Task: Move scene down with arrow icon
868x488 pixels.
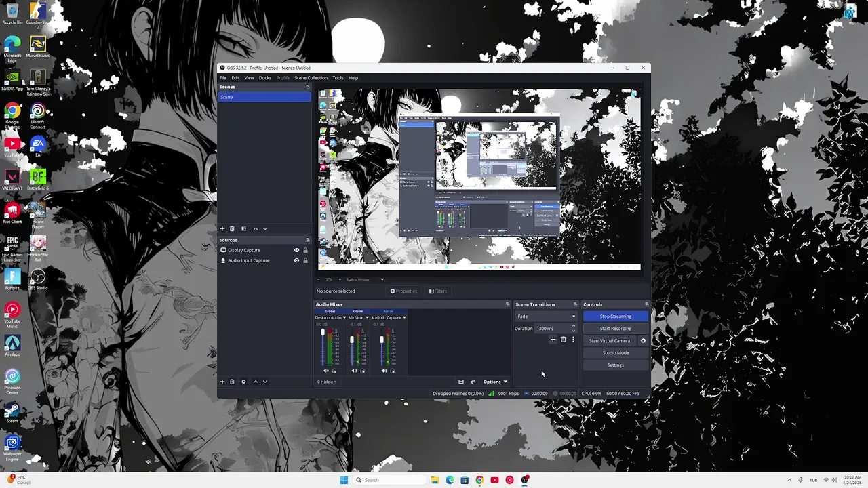Action: [x=265, y=228]
